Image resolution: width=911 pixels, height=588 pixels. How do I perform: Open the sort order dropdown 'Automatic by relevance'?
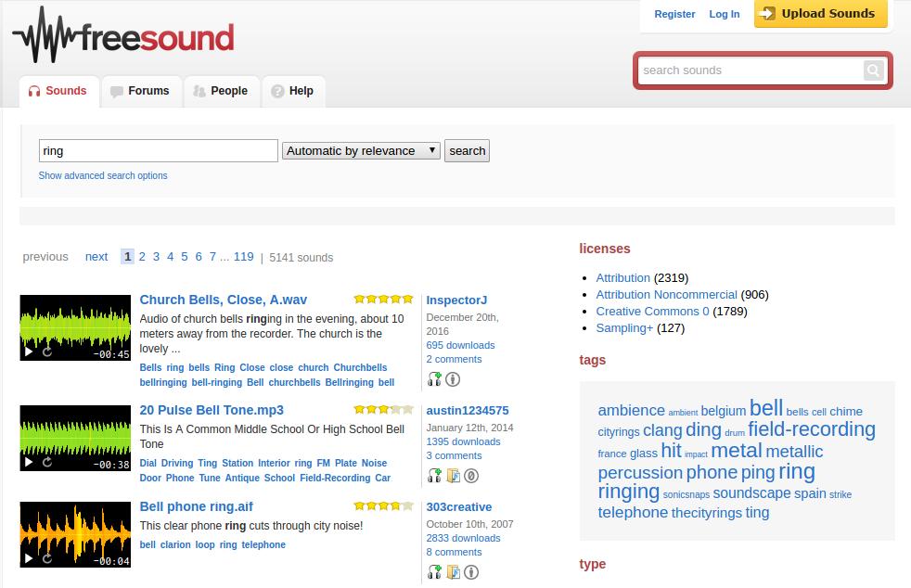point(361,151)
